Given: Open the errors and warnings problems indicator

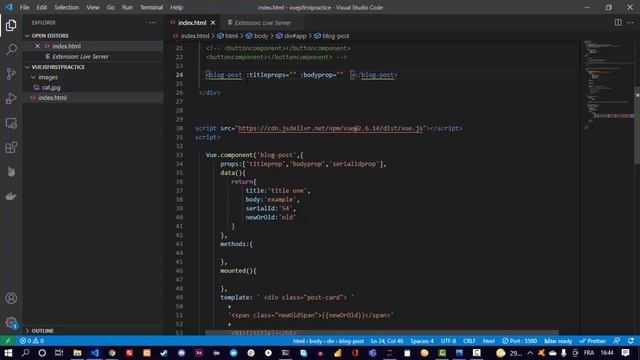Looking at the screenshot, I should [32, 341].
